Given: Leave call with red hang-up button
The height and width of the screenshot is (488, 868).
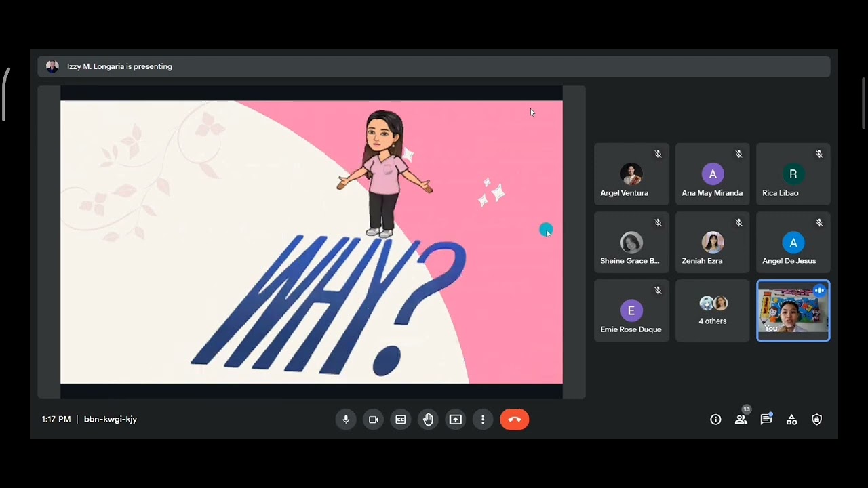Looking at the screenshot, I should (x=515, y=420).
